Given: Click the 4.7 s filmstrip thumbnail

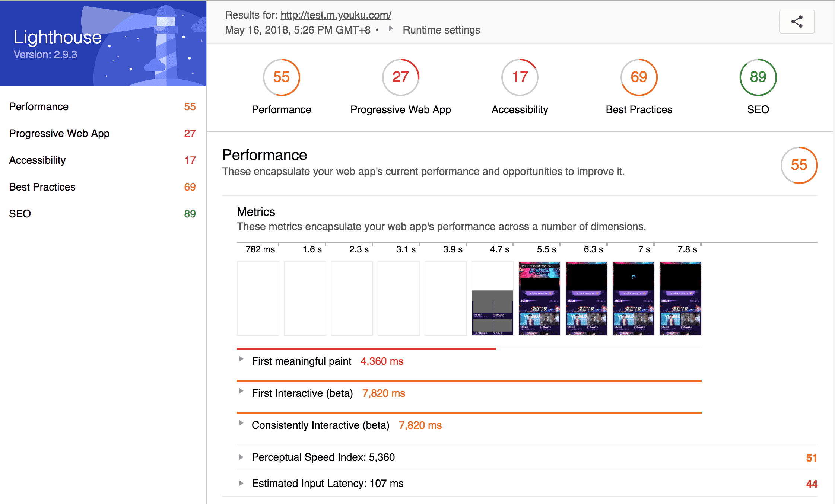Looking at the screenshot, I should pos(492,298).
